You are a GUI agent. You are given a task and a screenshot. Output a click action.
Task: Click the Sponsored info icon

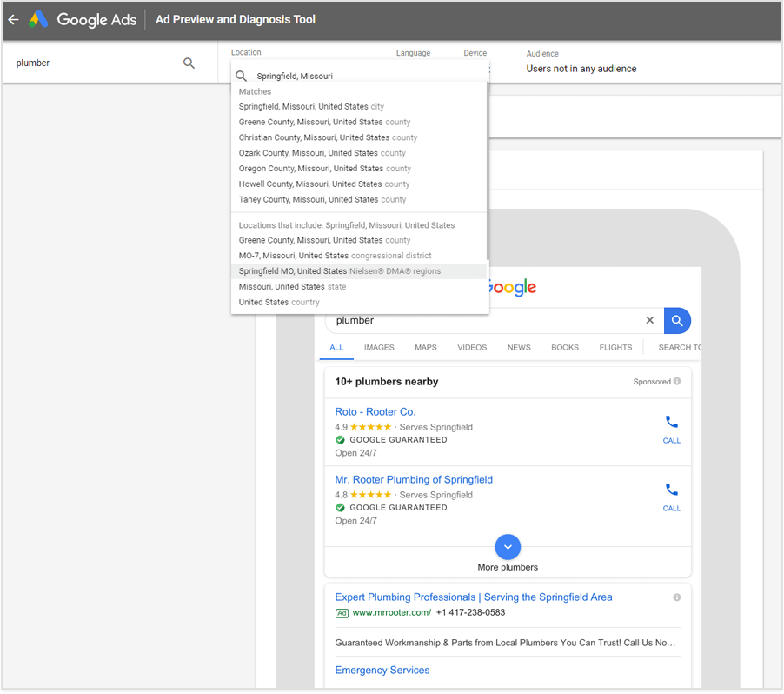pyautogui.click(x=677, y=381)
